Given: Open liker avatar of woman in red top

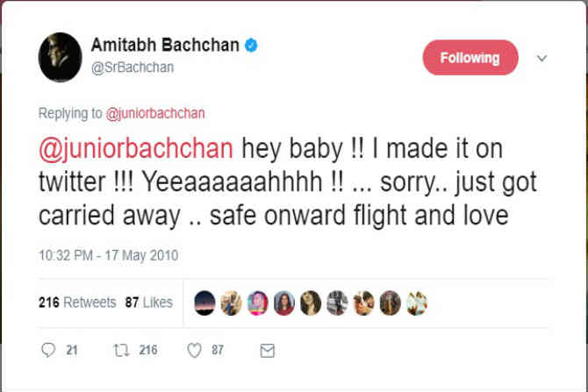Looking at the screenshot, I should point(284,303).
